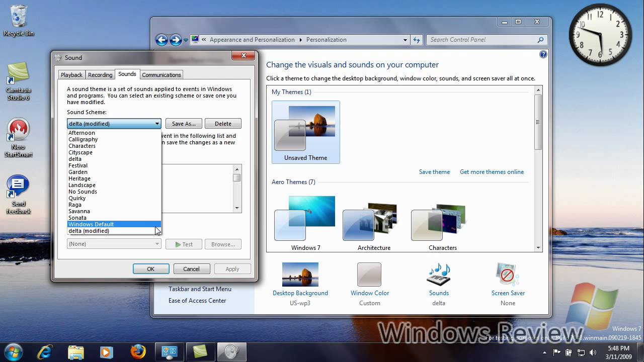Viewport: 644px width, 362px height.
Task: Switch to Camtasia taskbar button
Action: 200,351
